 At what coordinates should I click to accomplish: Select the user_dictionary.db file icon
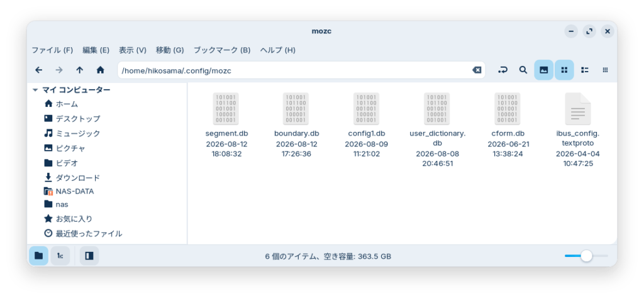(x=437, y=109)
